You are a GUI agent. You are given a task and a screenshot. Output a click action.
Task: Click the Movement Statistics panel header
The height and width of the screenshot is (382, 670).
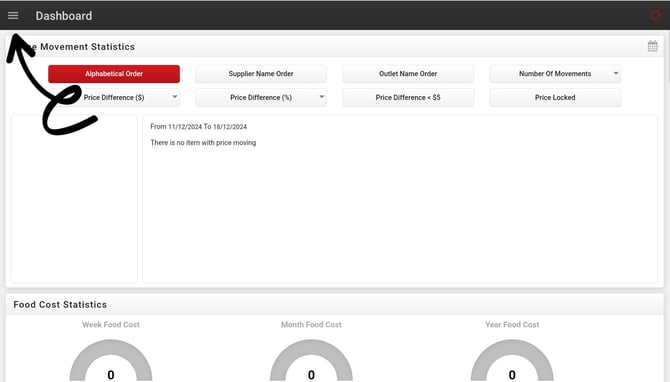[335, 46]
